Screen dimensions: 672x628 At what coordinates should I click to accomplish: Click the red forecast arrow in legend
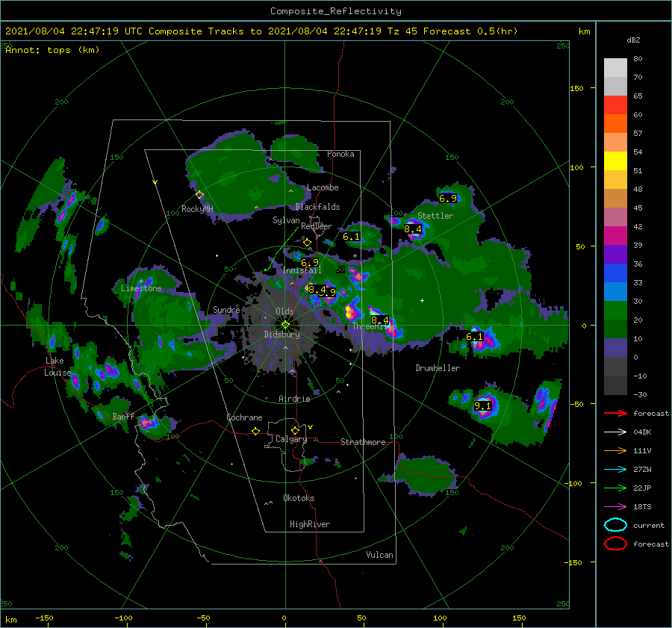(615, 413)
